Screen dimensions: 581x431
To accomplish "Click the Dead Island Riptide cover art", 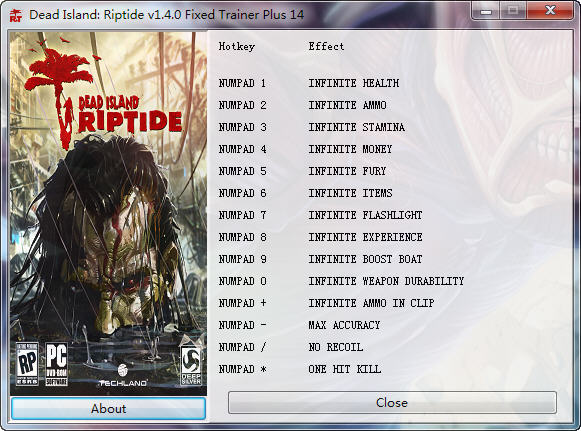I will pyautogui.click(x=108, y=213).
